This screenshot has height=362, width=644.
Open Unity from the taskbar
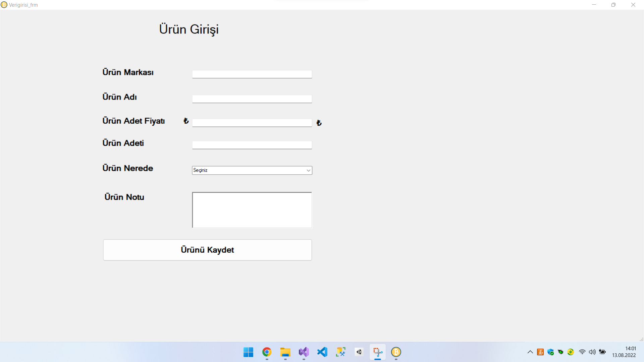[x=359, y=352]
